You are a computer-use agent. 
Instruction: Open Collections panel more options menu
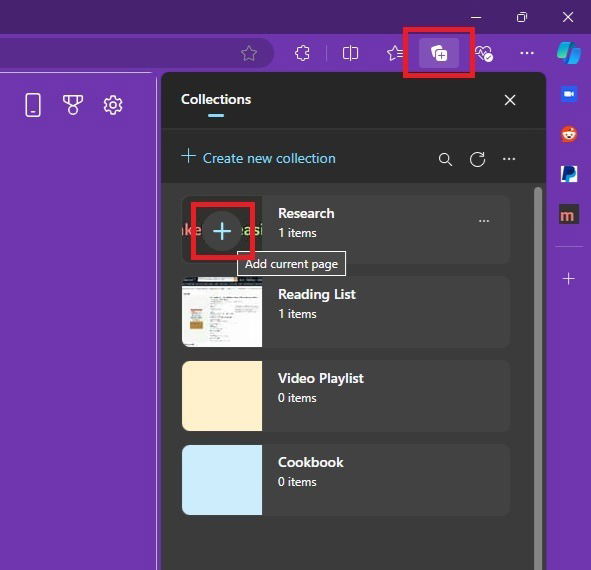(x=508, y=159)
